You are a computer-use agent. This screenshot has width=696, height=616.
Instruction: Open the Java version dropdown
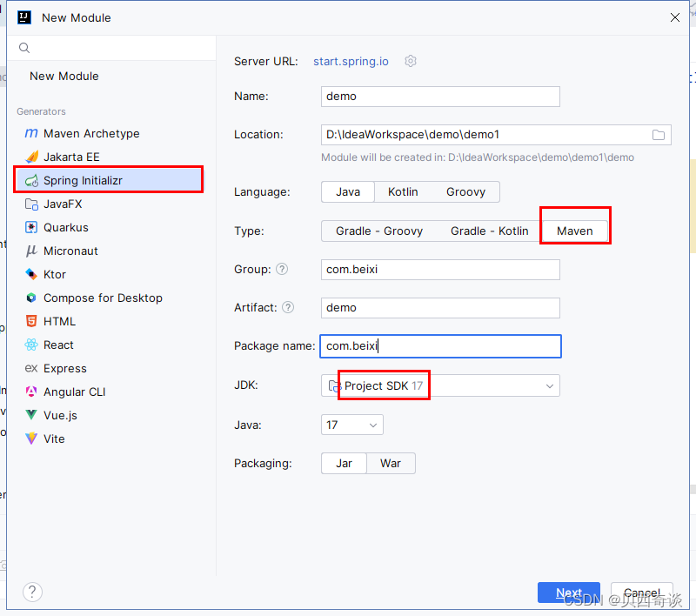click(352, 425)
